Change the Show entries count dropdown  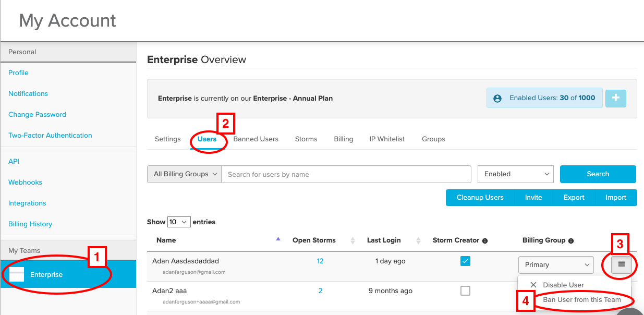point(179,222)
